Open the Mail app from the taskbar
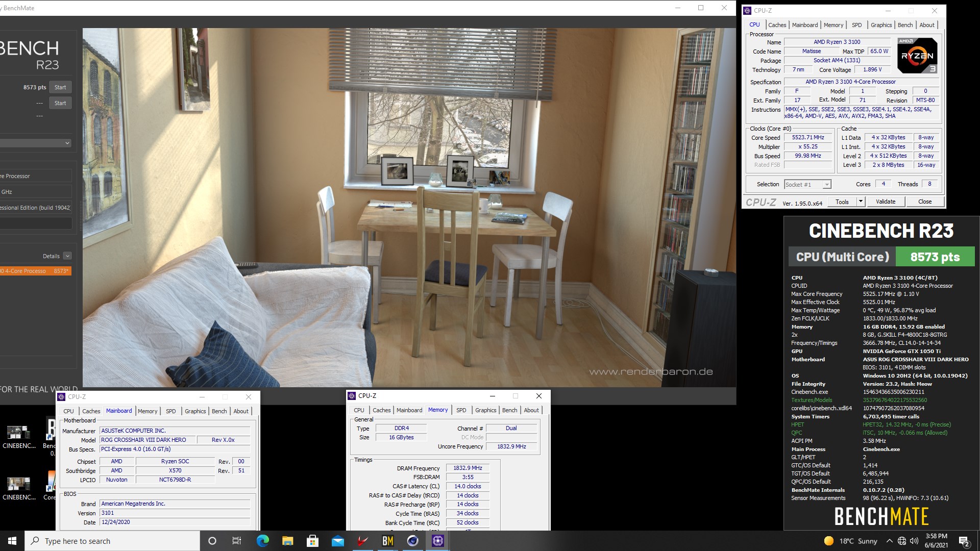 337,541
